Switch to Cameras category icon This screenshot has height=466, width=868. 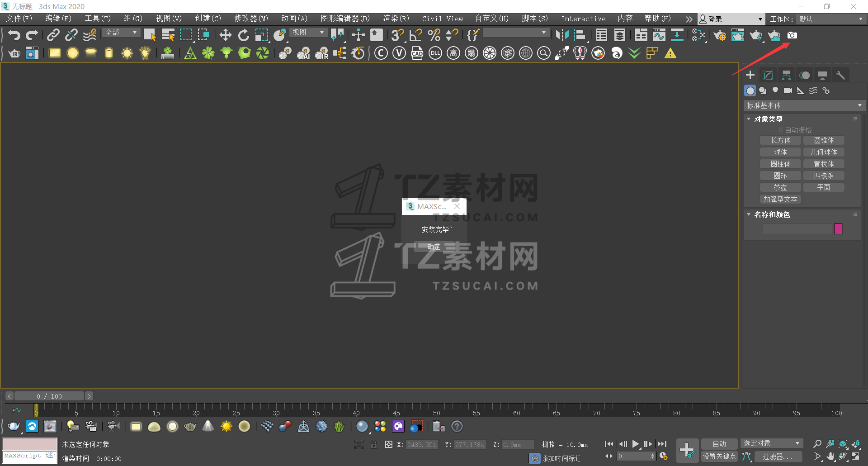(x=788, y=90)
